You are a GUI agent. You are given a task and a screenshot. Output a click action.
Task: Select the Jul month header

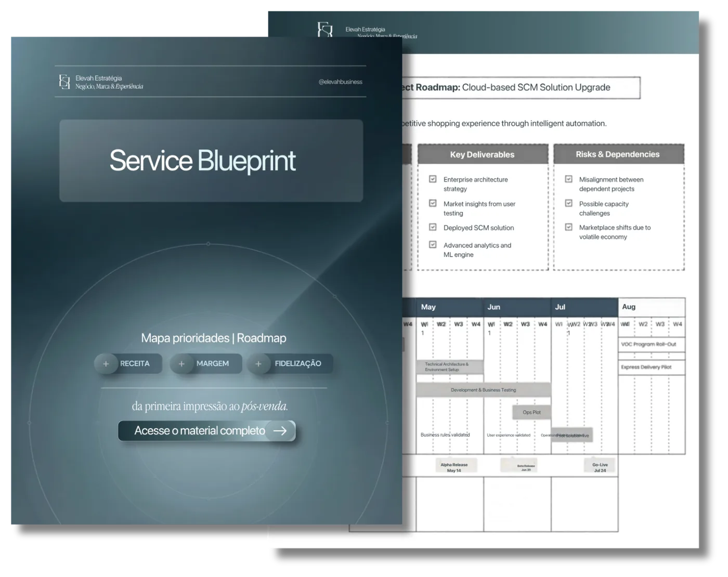(x=584, y=307)
